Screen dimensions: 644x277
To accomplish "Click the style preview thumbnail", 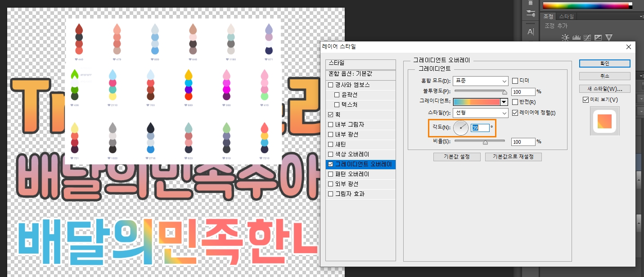I will [604, 121].
